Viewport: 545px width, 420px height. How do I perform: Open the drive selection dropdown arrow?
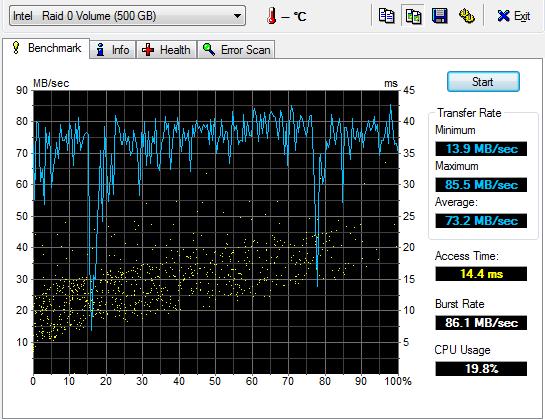[x=237, y=16]
